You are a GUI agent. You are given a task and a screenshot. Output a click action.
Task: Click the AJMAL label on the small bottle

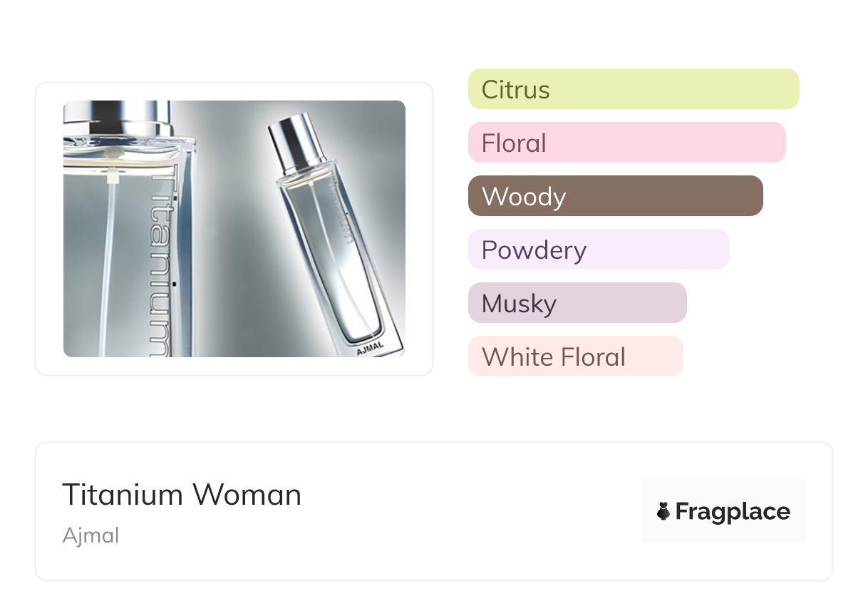(x=369, y=351)
